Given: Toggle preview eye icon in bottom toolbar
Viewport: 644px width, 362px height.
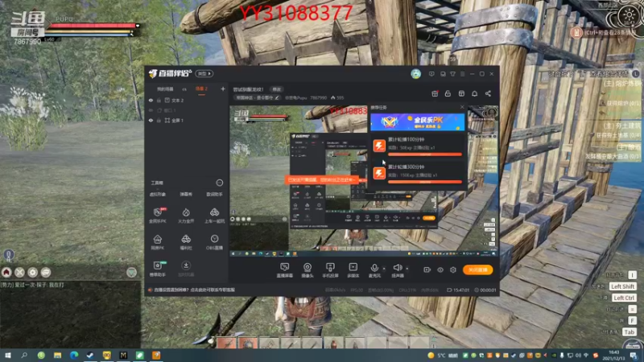Looking at the screenshot, I should tap(440, 269).
